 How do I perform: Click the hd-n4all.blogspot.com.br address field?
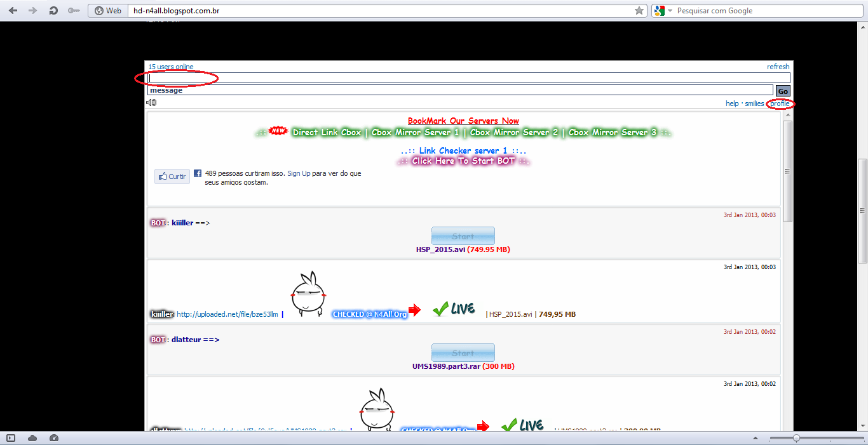(380, 11)
